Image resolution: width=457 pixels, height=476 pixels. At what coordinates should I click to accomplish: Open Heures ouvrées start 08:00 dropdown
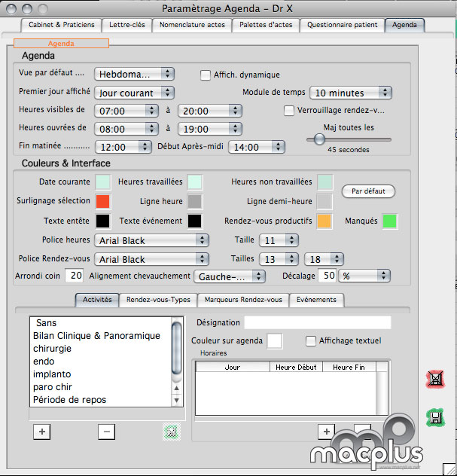click(x=126, y=129)
